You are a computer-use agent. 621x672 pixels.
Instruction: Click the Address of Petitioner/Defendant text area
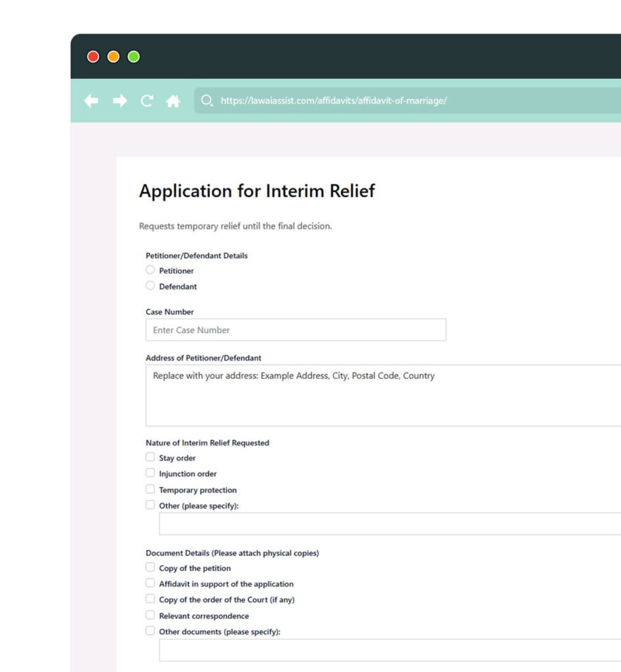click(x=384, y=396)
